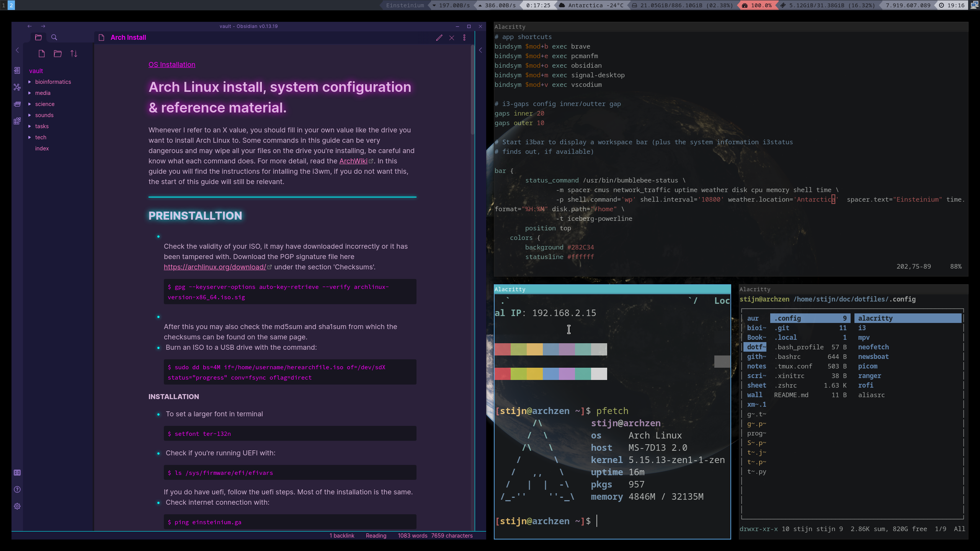Click the pencil edit icon in note header
980x551 pixels.
point(439,37)
